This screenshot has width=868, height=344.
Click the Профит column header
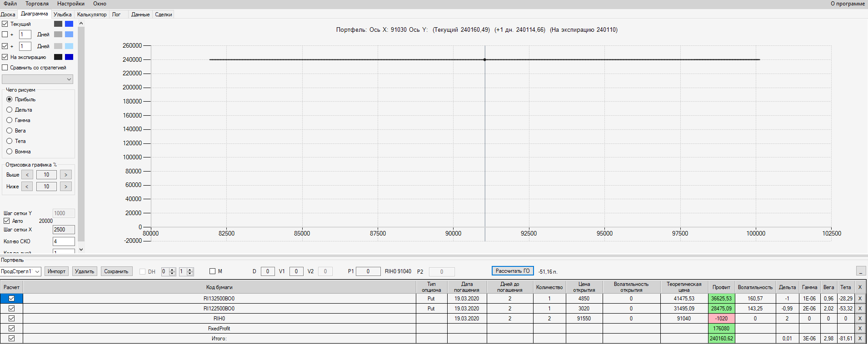[x=721, y=287]
